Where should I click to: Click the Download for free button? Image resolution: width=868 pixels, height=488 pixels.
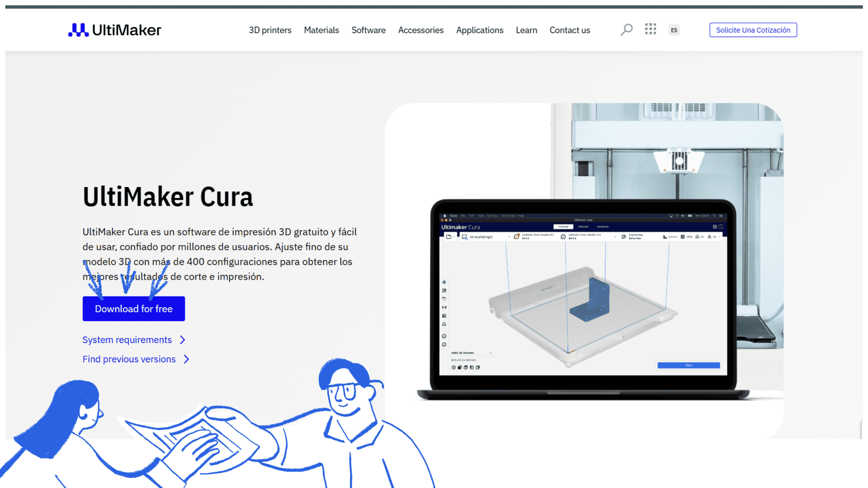134,309
